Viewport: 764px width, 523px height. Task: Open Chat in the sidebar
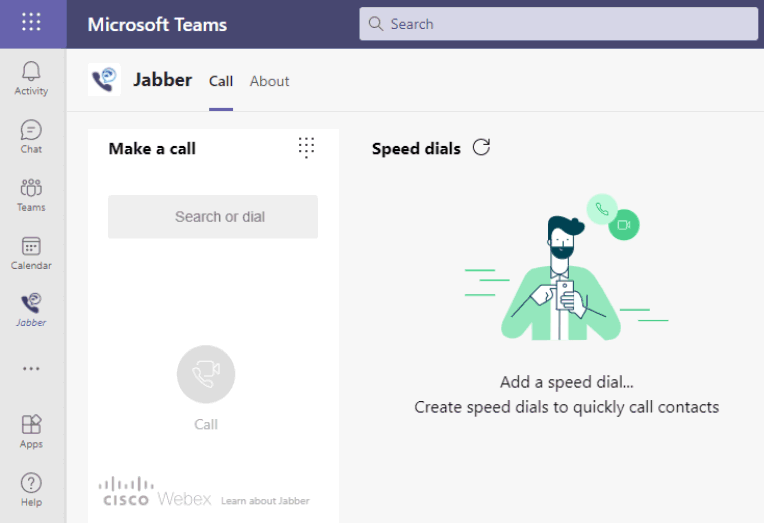31,137
